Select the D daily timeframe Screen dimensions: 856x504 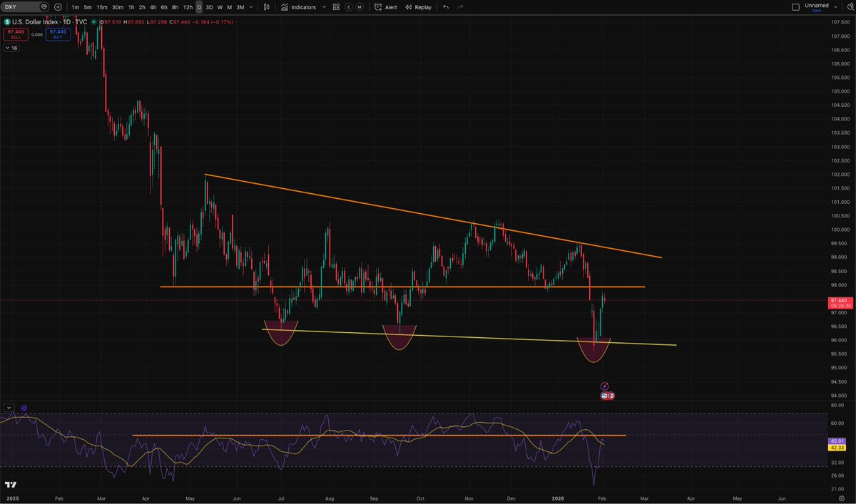199,6
